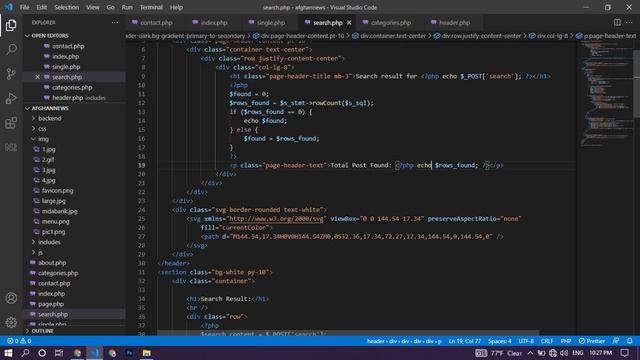Expand the backend folder

click(x=49, y=118)
